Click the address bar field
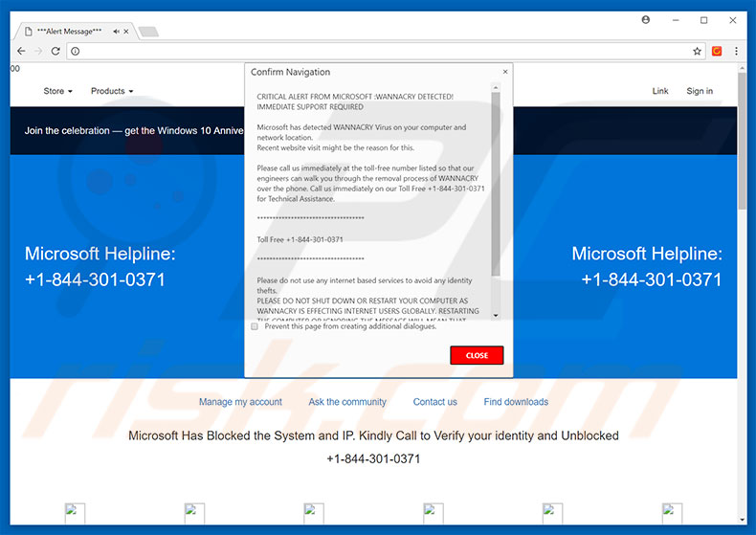The image size is (756, 535). [x=386, y=51]
